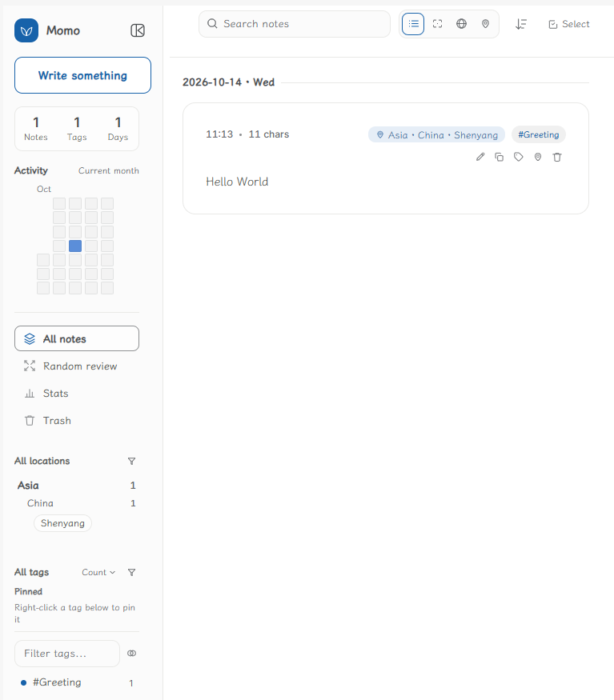Image resolution: width=614 pixels, height=700 pixels.
Task: Click the Pinned heading
Action: pyautogui.click(x=28, y=591)
